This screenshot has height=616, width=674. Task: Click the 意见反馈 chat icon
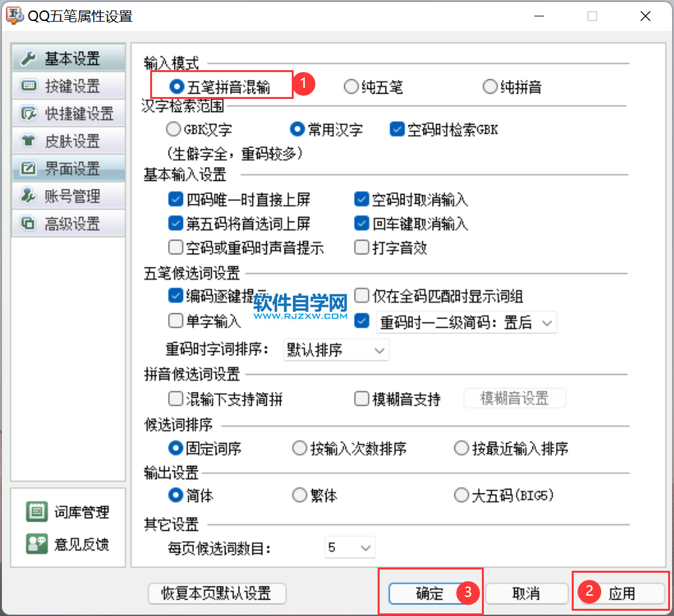click(x=37, y=544)
